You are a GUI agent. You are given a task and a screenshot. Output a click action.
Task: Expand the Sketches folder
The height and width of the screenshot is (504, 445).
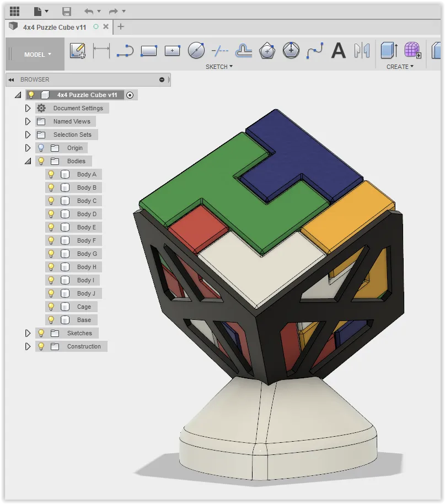click(28, 333)
